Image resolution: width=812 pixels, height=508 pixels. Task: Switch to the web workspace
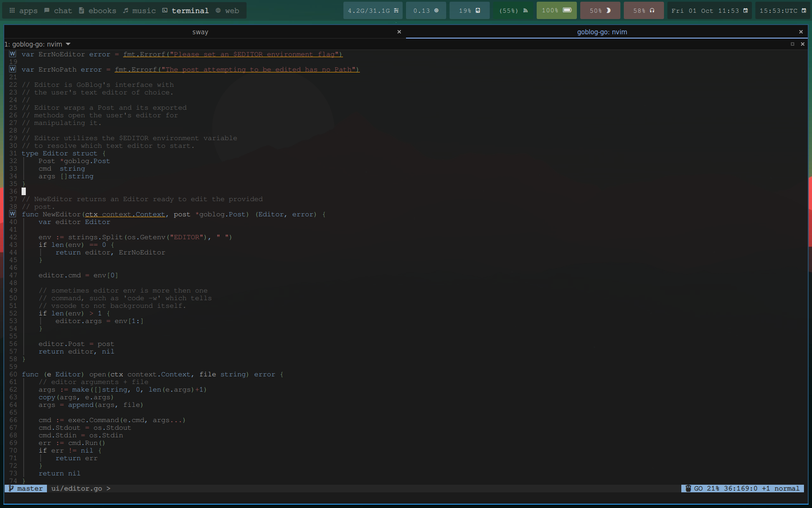pyautogui.click(x=227, y=11)
